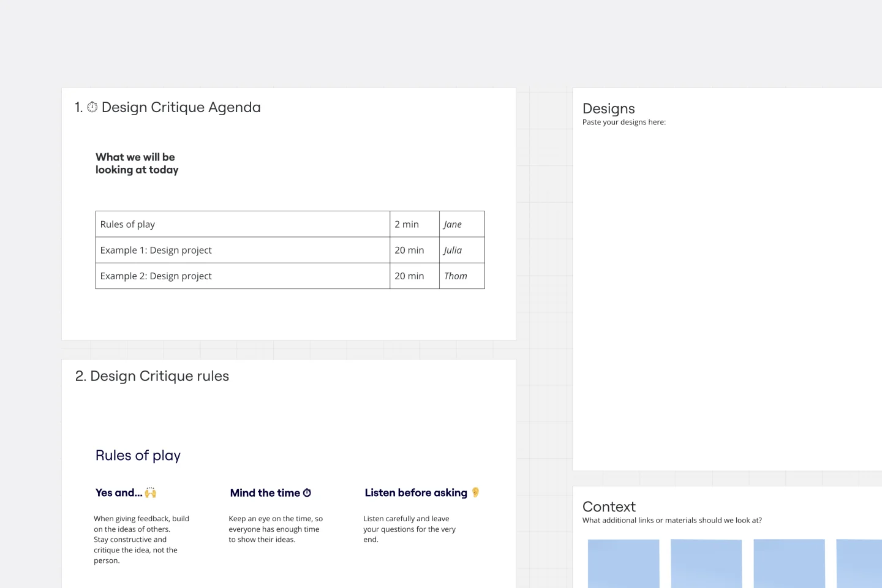Click the raised hands emoji beside 'Yes and...'
The width and height of the screenshot is (882, 588).
[151, 492]
